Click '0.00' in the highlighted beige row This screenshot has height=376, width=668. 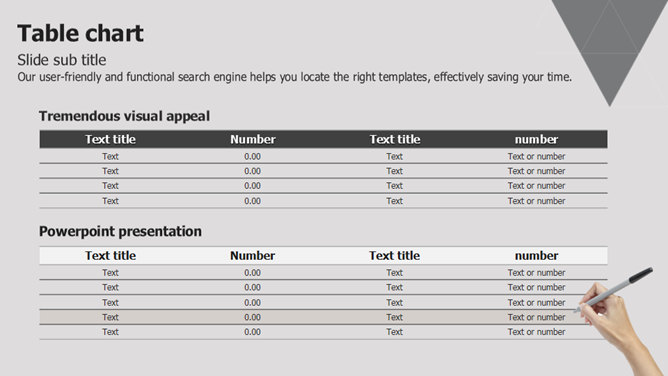tap(253, 317)
